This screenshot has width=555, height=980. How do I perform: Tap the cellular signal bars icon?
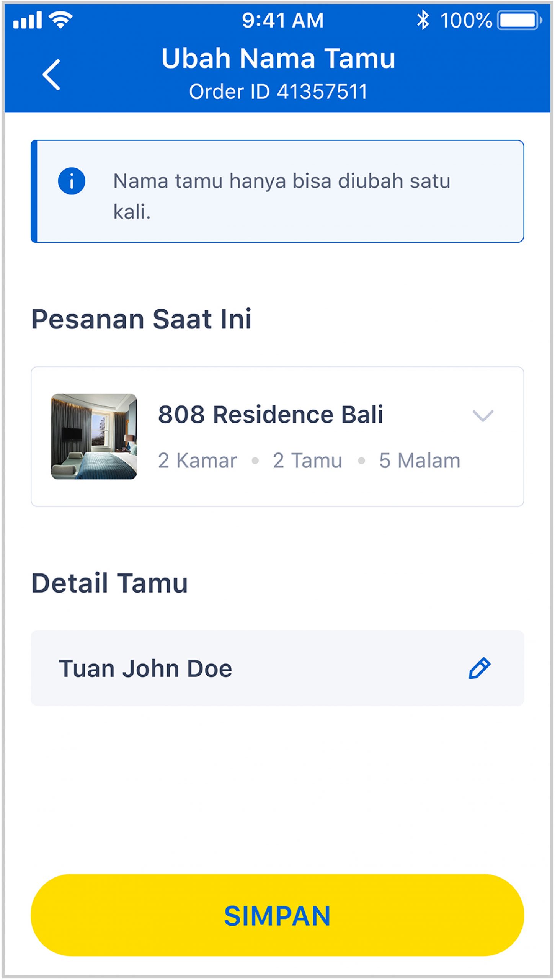pyautogui.click(x=28, y=20)
